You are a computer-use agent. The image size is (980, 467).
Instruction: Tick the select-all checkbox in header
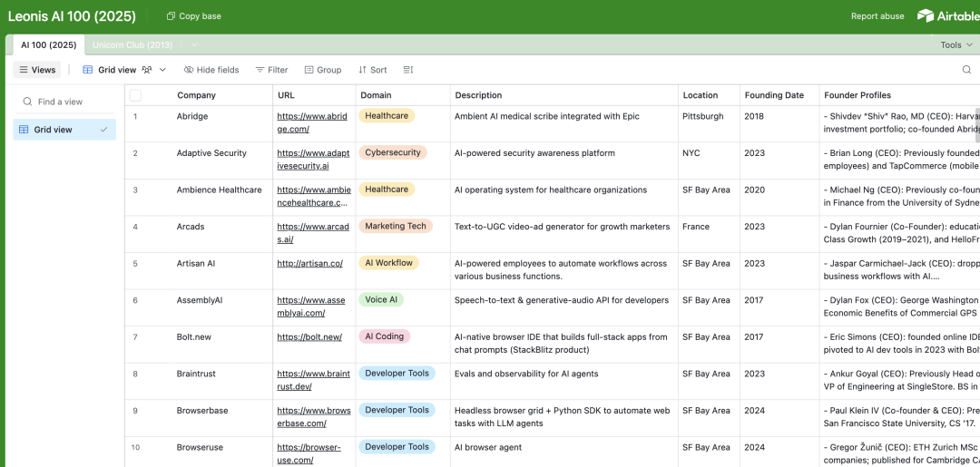135,95
